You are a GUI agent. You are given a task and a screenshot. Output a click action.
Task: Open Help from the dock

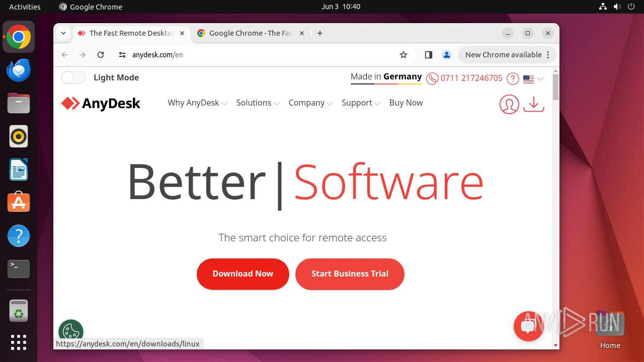point(19,236)
